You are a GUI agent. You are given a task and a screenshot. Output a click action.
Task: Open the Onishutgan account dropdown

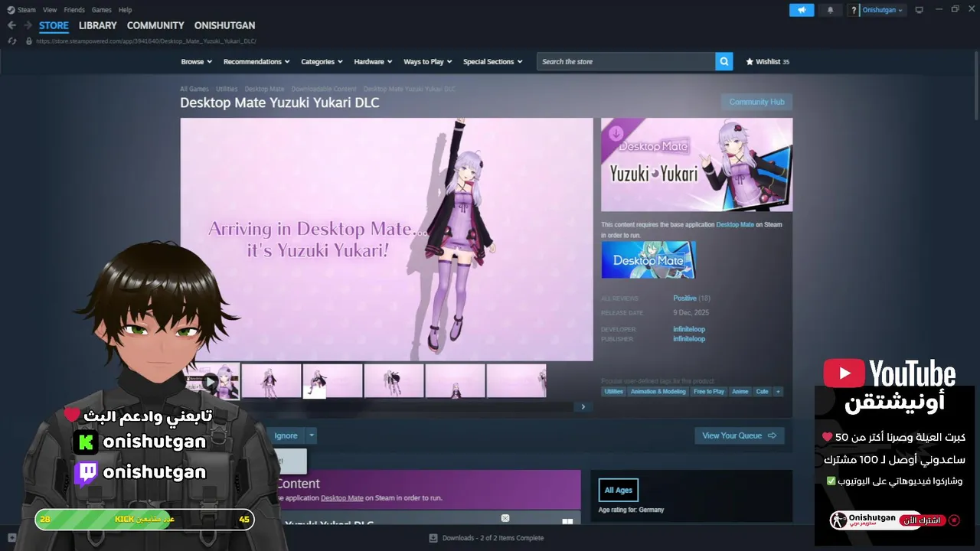point(883,10)
